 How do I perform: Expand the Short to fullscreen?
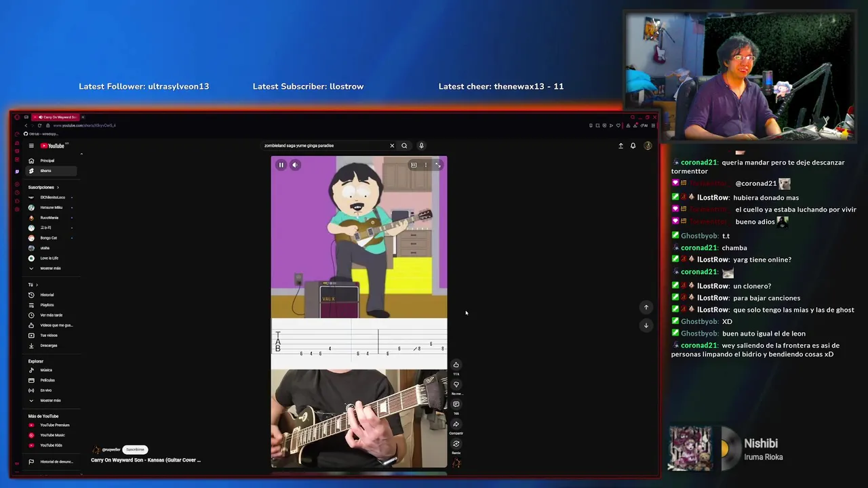click(x=438, y=165)
